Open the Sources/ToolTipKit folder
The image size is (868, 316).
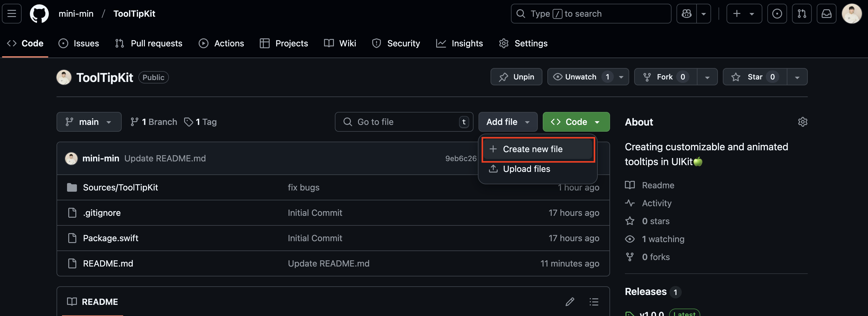click(120, 187)
